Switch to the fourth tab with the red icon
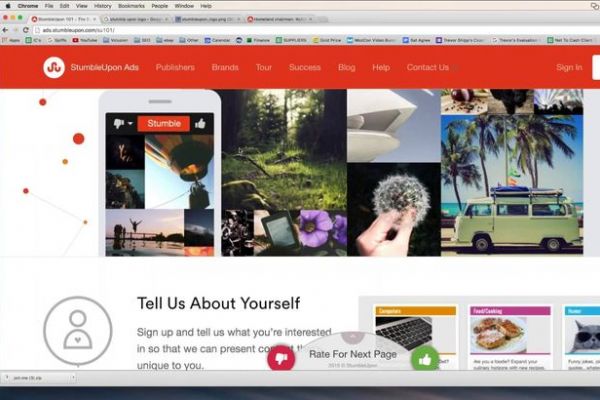Screen dimensions: 600x400 click(x=280, y=19)
